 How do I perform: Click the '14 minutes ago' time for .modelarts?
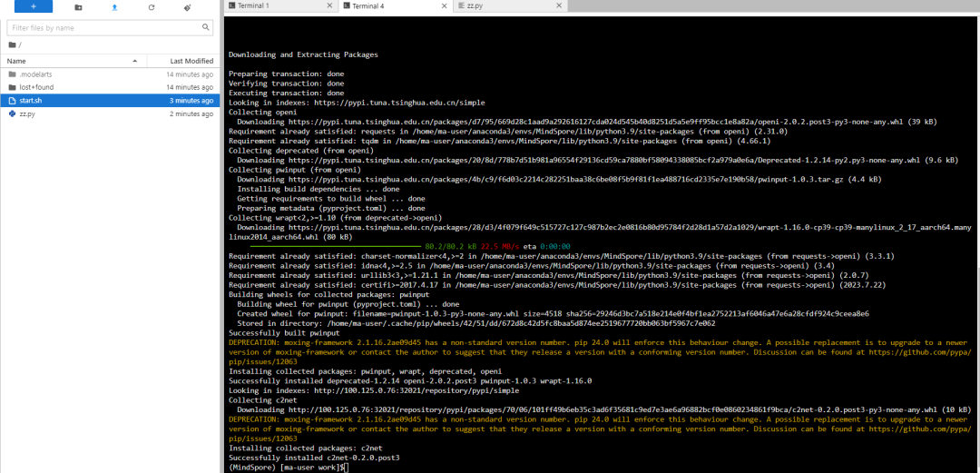(x=190, y=74)
